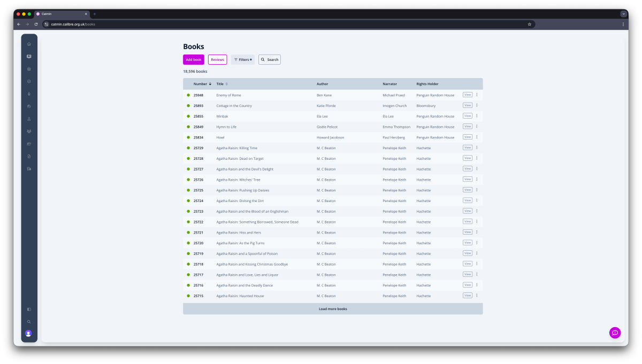
Task: Click book number 25948
Action: coord(198,95)
